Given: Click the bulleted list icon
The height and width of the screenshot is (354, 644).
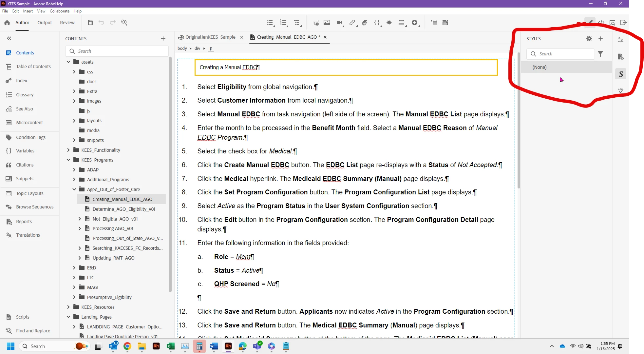Looking at the screenshot, I should [x=270, y=23].
